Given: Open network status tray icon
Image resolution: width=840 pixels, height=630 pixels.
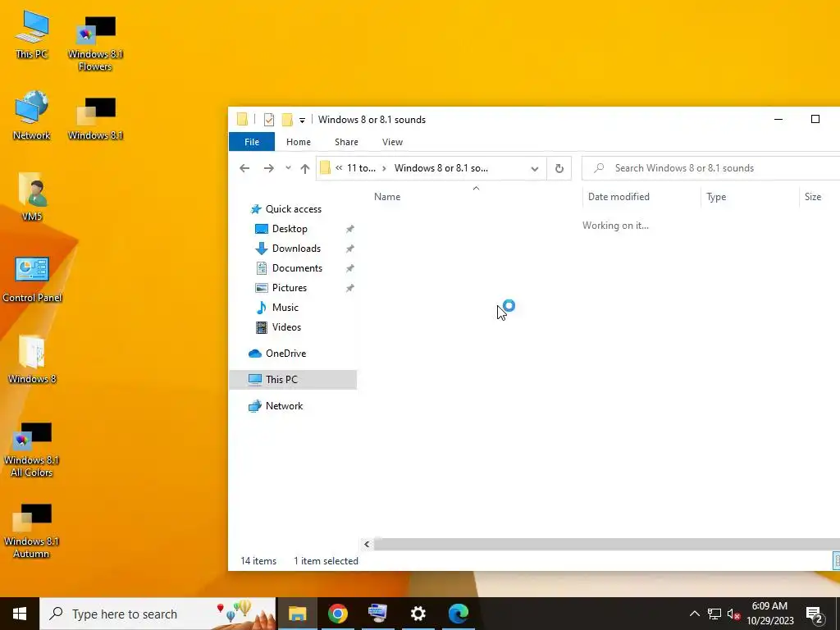Looking at the screenshot, I should coord(714,614).
